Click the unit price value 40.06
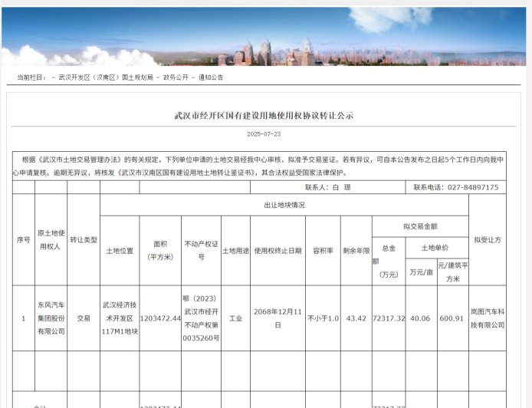Screen dimensions: 532x408 420,318
